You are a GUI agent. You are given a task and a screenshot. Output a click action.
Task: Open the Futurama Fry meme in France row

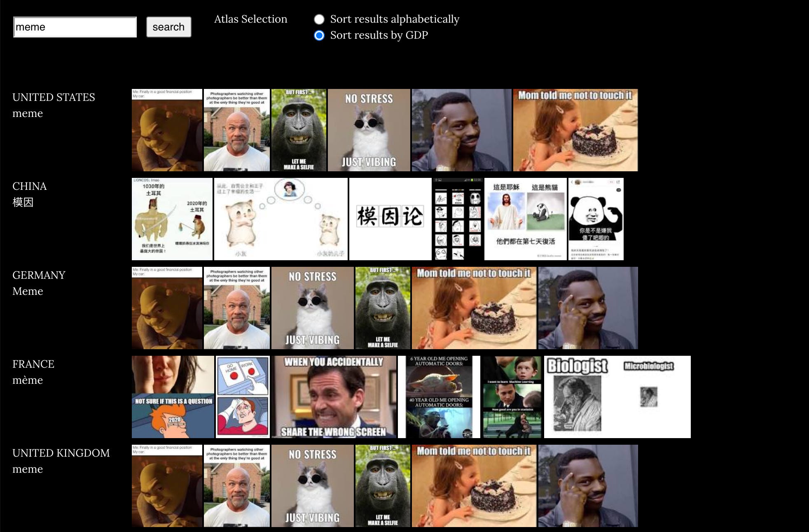(x=173, y=397)
